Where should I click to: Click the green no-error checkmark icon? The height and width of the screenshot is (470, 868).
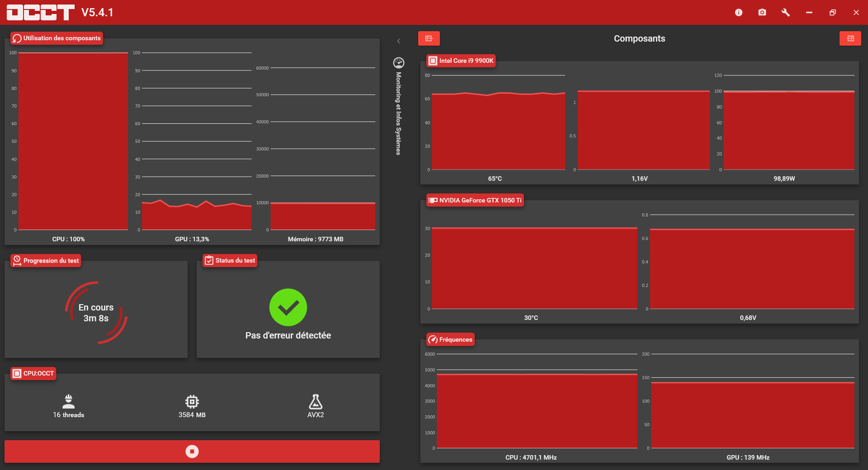288,307
